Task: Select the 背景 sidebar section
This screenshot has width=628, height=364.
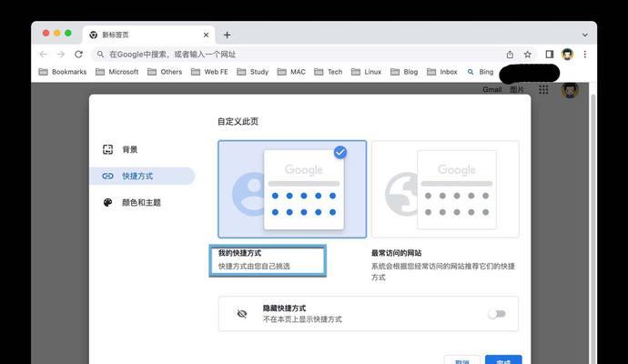Action: (142, 149)
